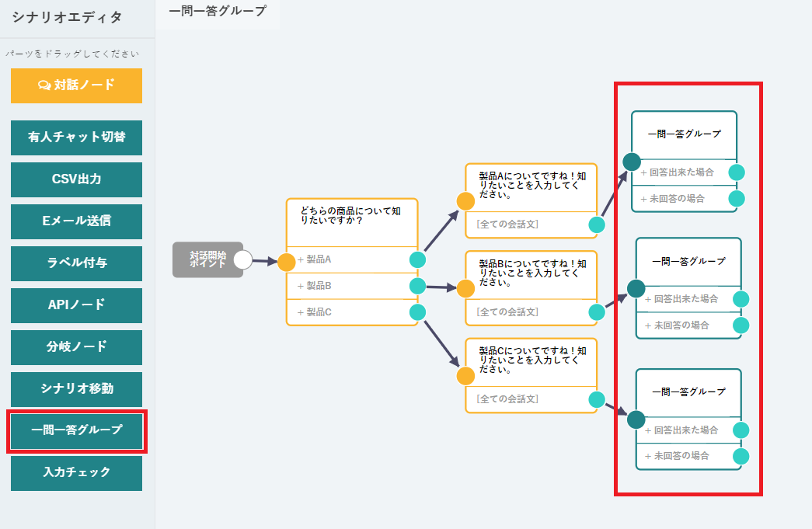Click 回答出来た場合 row text in middle group
812x529 pixels.
point(686,299)
